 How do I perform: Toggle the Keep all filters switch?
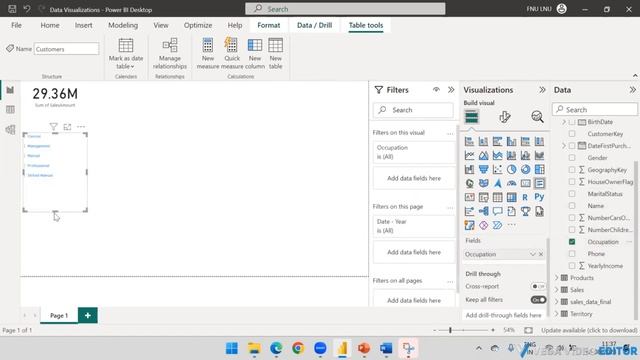(x=538, y=300)
